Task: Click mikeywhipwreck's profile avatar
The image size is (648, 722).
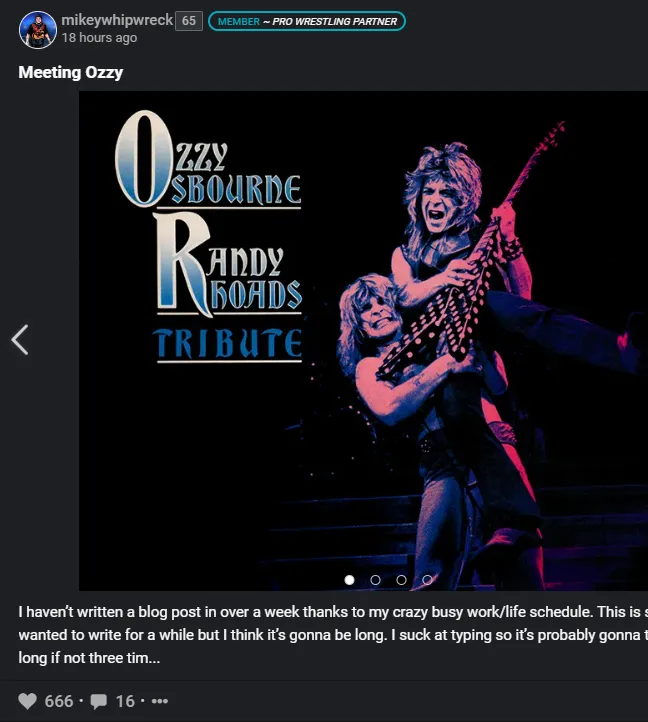Action: tap(38, 29)
